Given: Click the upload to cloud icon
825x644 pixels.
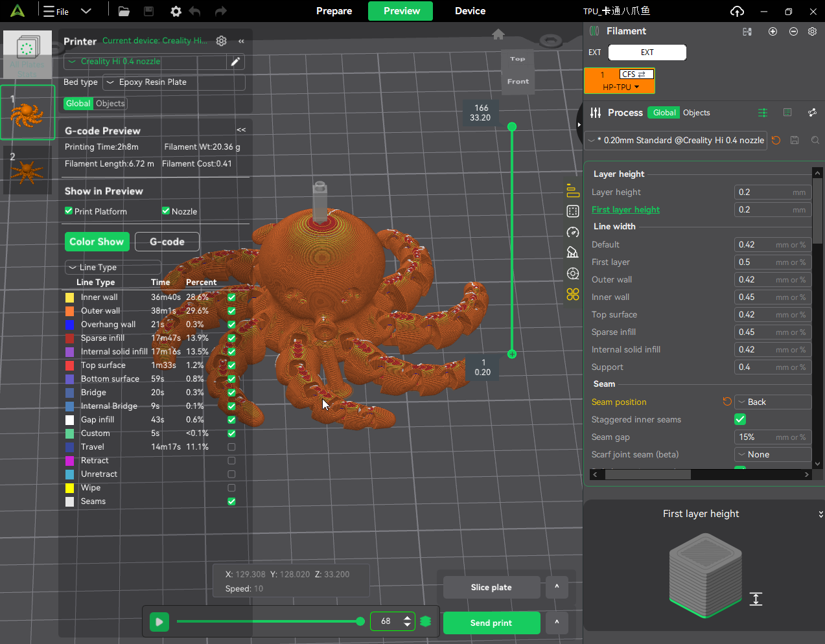Looking at the screenshot, I should click(737, 11).
